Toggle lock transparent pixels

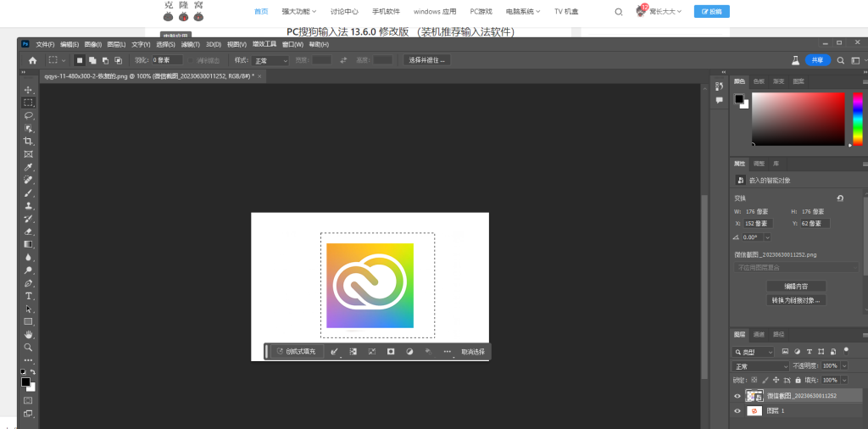point(754,381)
